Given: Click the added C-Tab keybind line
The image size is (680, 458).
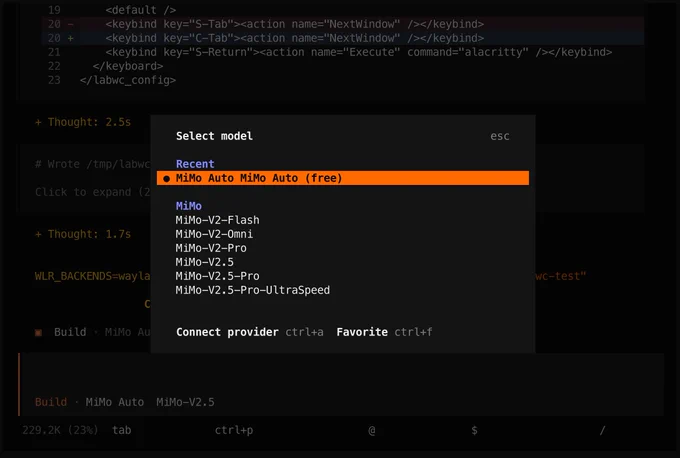Looking at the screenshot, I should [x=343, y=38].
